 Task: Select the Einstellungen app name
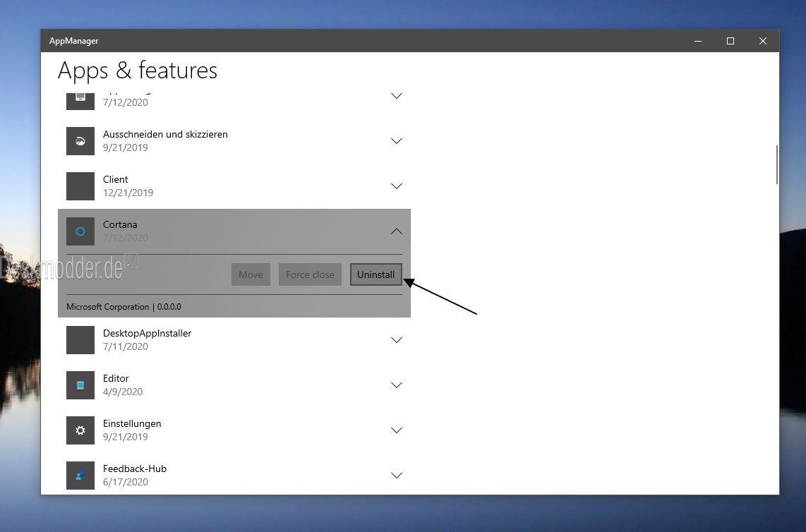132,423
